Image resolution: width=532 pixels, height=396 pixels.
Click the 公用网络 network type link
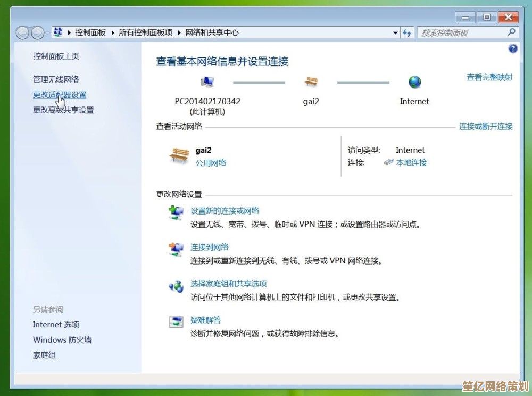tap(211, 163)
